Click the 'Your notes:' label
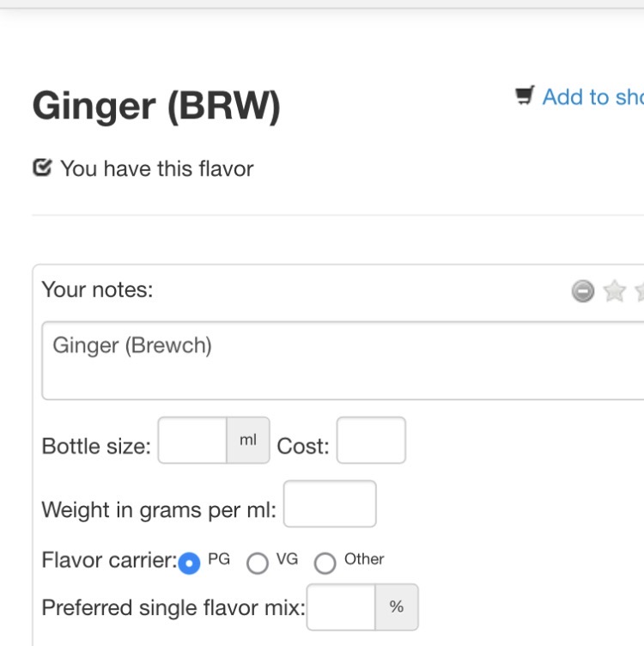The image size is (644, 646). (97, 289)
